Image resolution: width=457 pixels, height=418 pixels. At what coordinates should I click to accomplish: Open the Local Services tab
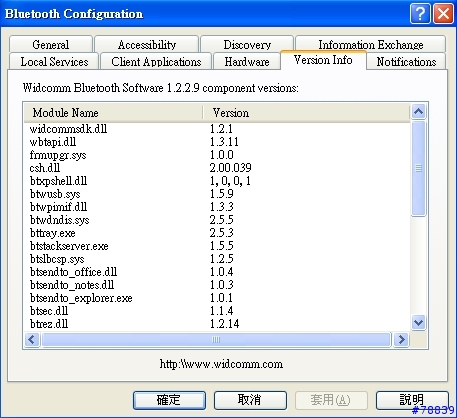tap(54, 61)
